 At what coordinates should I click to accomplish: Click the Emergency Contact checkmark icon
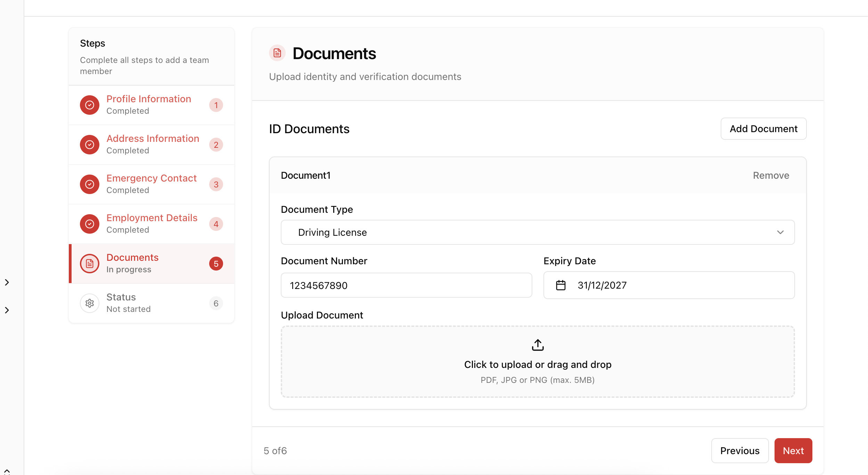[90, 184]
